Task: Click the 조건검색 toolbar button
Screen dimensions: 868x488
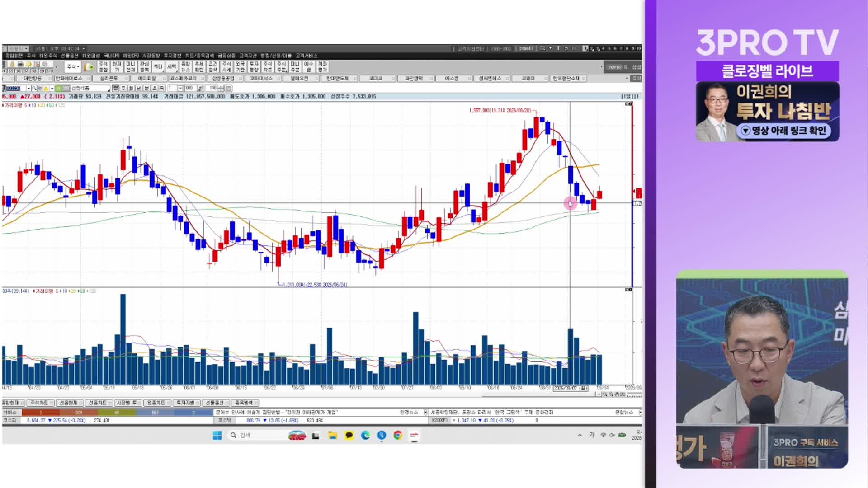Action: click(213, 67)
